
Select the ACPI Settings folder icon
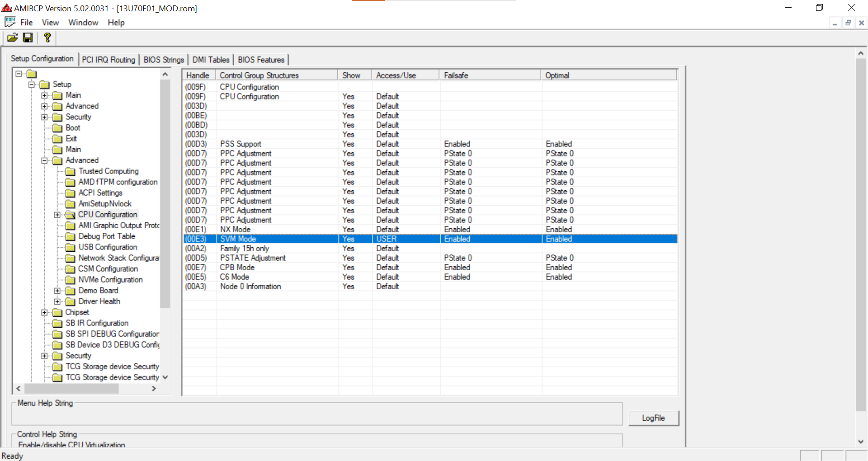[x=70, y=193]
